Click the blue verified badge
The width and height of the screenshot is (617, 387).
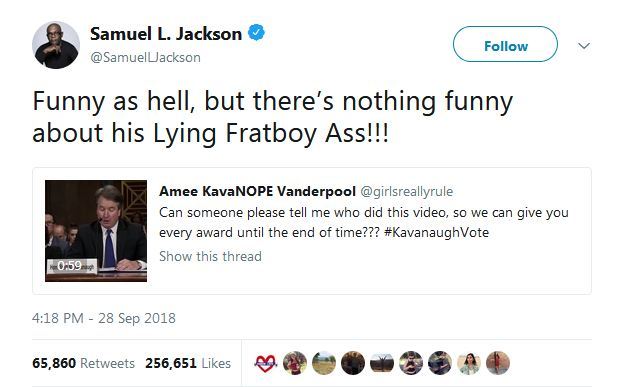point(256,33)
